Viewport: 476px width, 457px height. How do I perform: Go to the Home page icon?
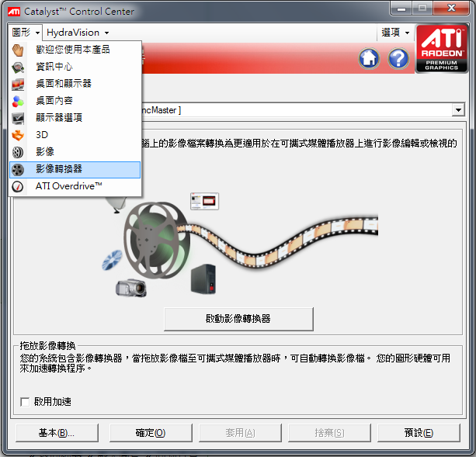point(369,58)
